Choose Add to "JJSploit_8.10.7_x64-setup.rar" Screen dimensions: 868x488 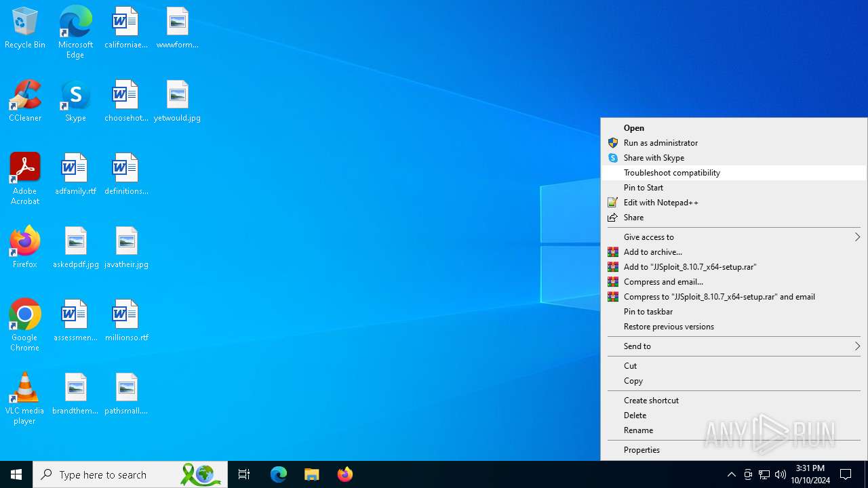(x=734, y=267)
